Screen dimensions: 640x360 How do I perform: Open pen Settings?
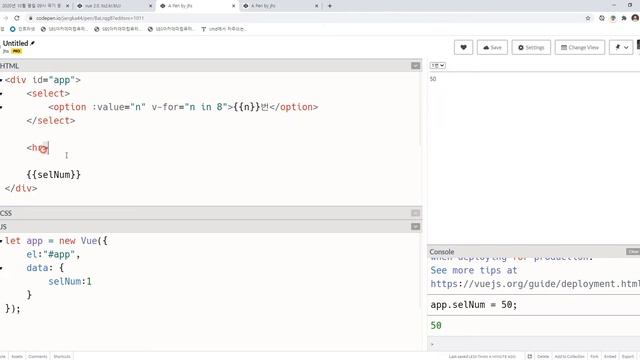click(x=531, y=47)
